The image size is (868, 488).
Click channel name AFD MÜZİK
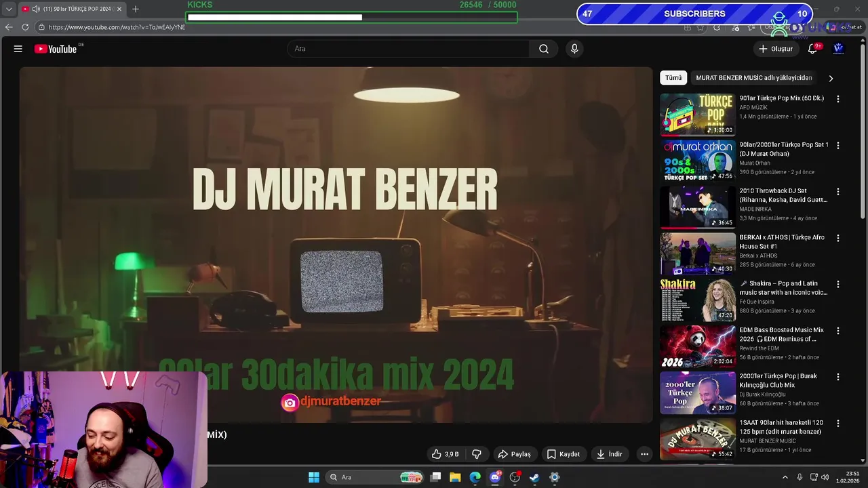753,107
